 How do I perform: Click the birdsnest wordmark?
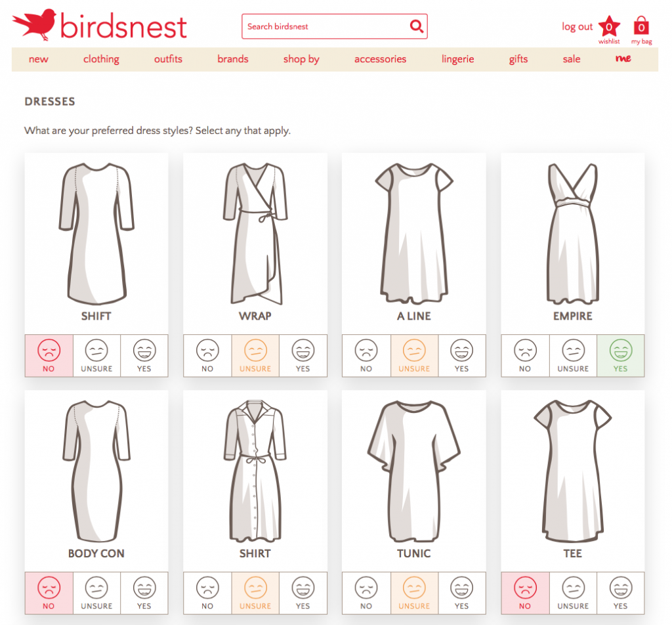tap(123, 26)
